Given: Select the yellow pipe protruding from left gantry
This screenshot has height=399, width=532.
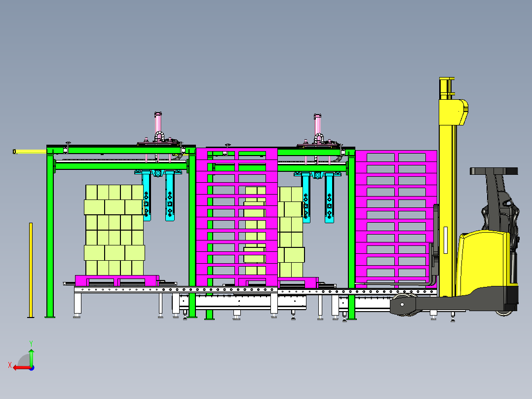Looking at the screenshot, I should pyautogui.click(x=30, y=152).
